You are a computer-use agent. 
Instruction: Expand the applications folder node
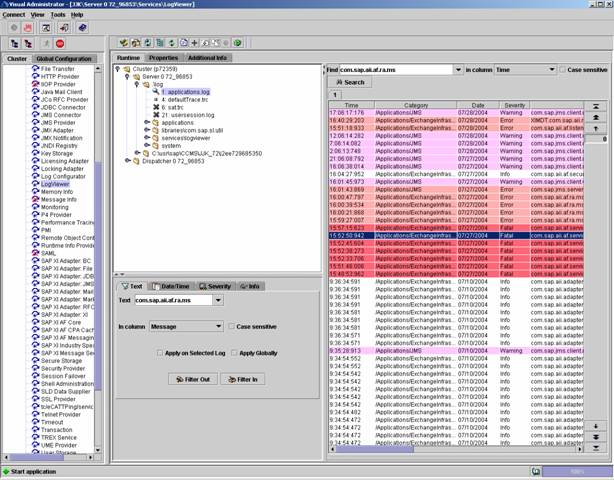(146, 123)
